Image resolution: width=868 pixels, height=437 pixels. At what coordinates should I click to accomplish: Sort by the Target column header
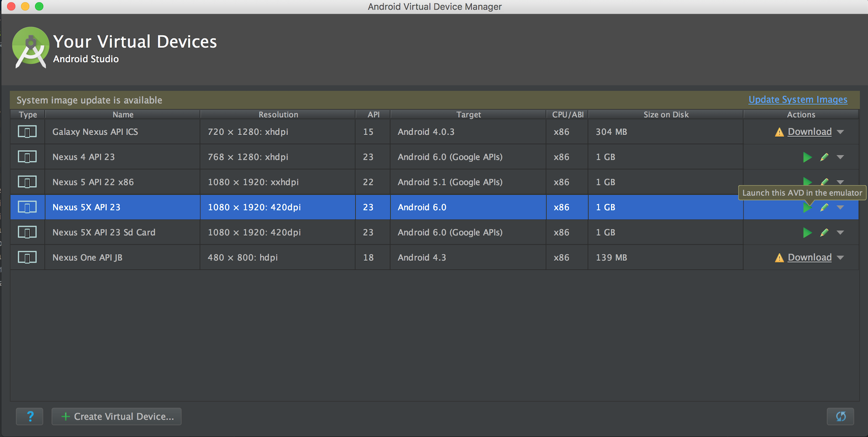[468, 115]
